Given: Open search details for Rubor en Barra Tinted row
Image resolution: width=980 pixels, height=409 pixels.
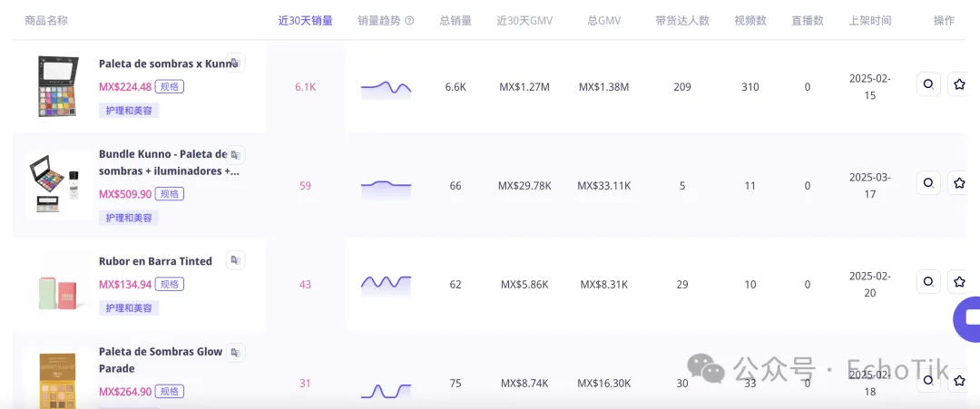Looking at the screenshot, I should pos(929,282).
